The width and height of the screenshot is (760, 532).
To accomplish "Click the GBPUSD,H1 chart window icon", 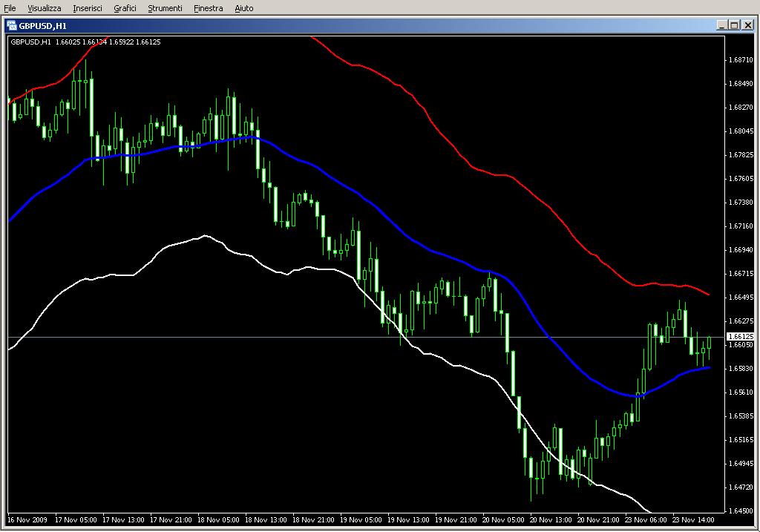I will (12, 26).
